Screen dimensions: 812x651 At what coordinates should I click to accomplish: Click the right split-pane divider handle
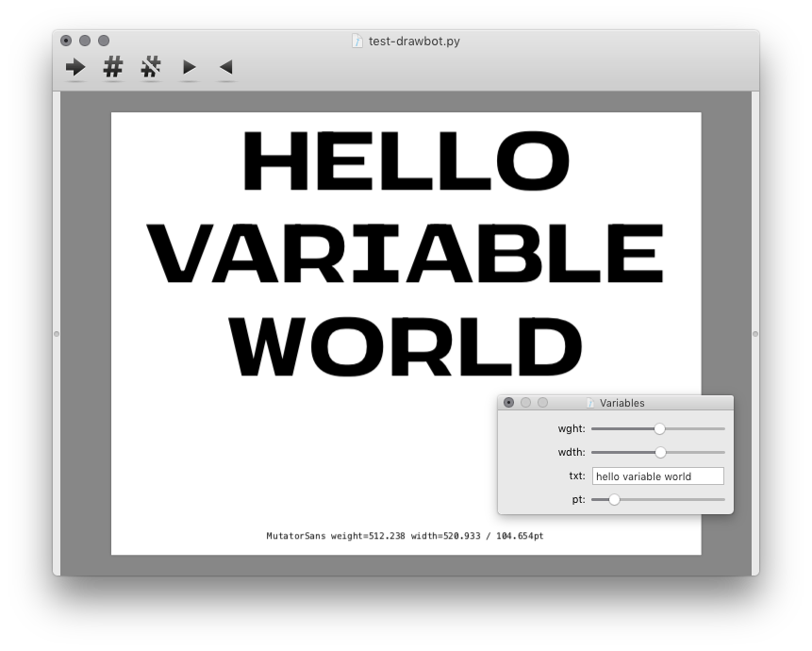[754, 333]
